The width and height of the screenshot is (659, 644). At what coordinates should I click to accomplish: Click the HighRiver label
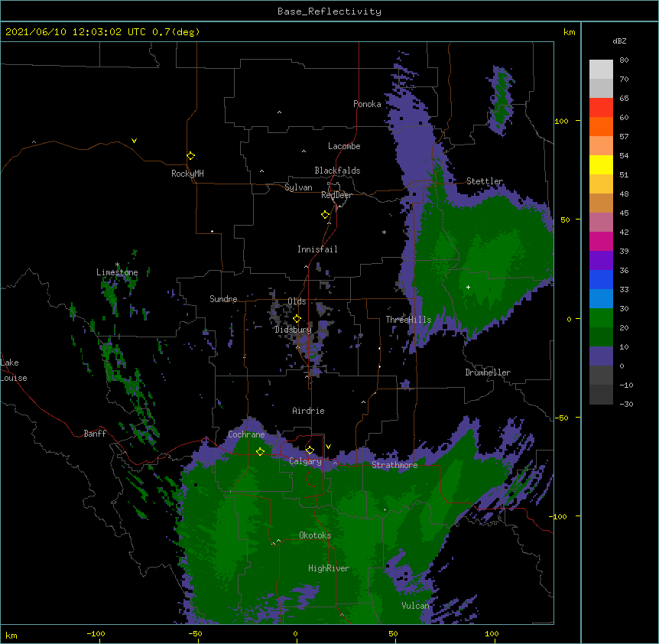click(x=329, y=568)
